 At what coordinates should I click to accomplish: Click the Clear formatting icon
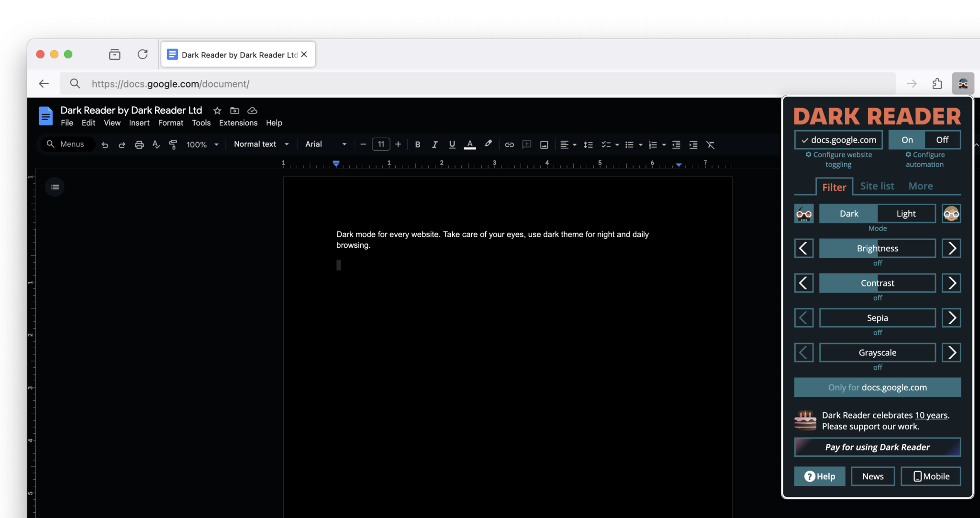711,144
